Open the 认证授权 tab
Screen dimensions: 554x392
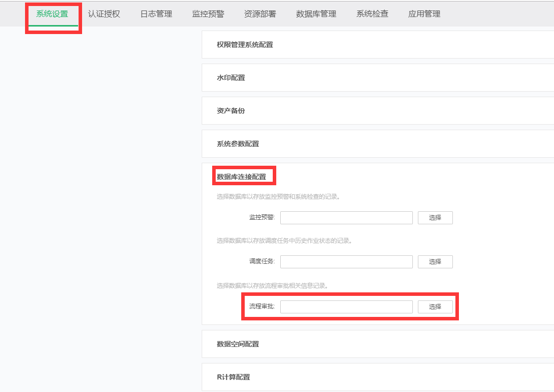[x=104, y=14]
